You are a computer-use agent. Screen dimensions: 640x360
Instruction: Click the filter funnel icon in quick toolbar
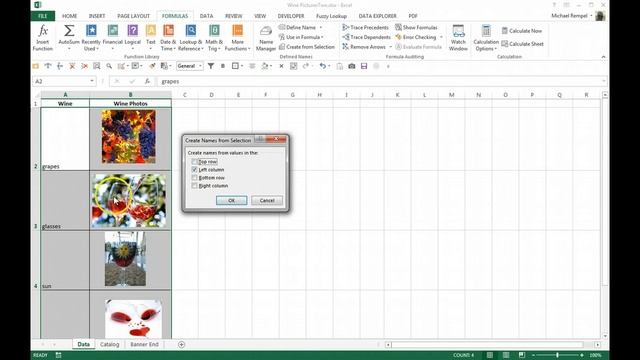tap(211, 66)
